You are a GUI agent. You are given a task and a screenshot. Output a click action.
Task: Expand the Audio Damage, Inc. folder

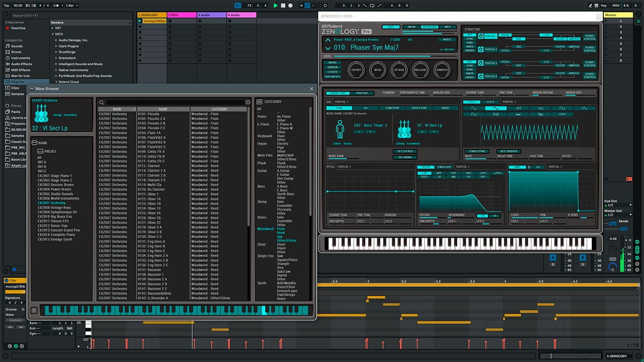pyautogui.click(x=56, y=40)
